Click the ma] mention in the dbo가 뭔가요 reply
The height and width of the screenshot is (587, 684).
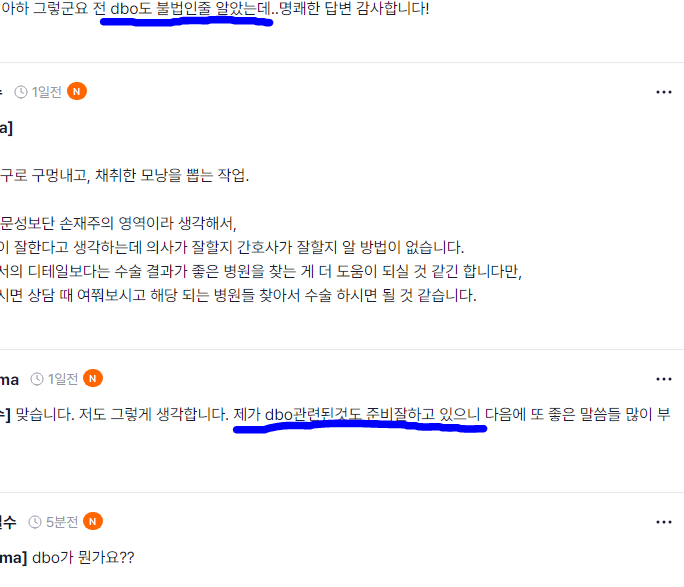pos(14,557)
